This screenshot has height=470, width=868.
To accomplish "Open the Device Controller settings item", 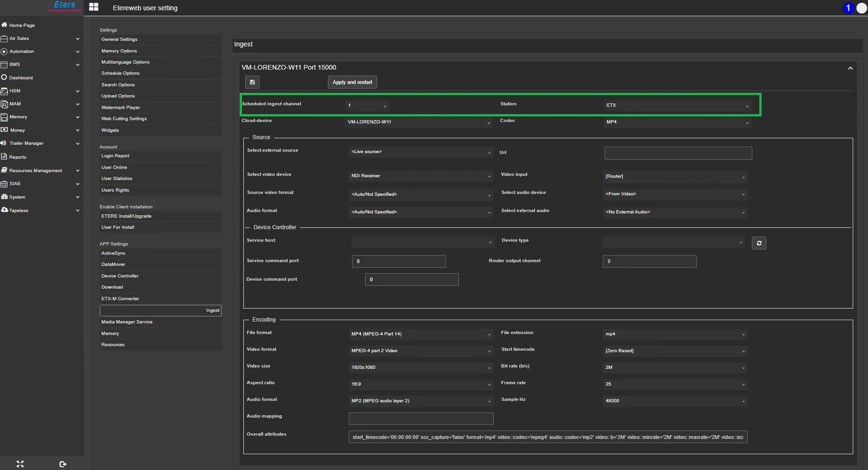I will pos(120,276).
